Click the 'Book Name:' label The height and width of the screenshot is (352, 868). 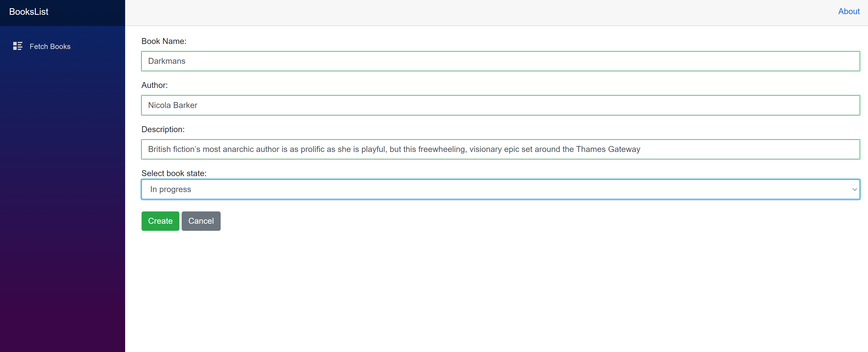tap(164, 41)
